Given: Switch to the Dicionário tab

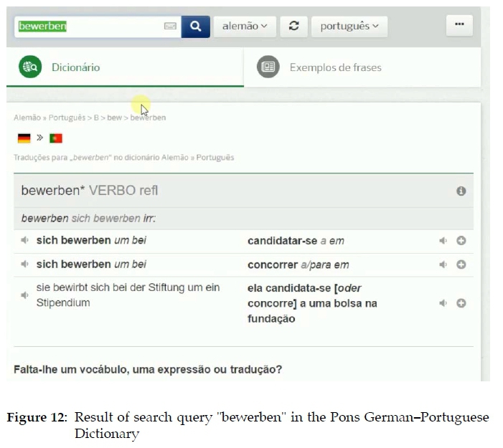Looking at the screenshot, I should 75,67.
